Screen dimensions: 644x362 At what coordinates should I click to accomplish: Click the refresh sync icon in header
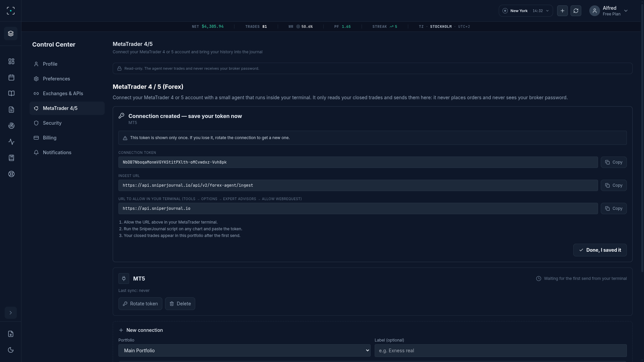576,11
